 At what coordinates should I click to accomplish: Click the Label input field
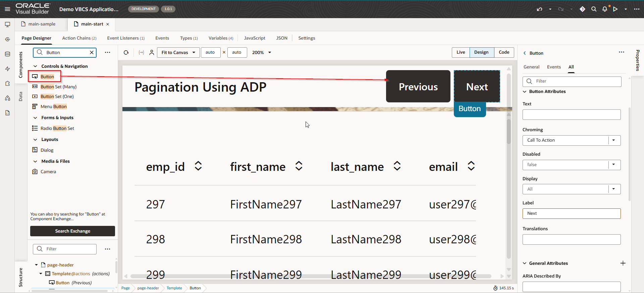click(x=571, y=213)
